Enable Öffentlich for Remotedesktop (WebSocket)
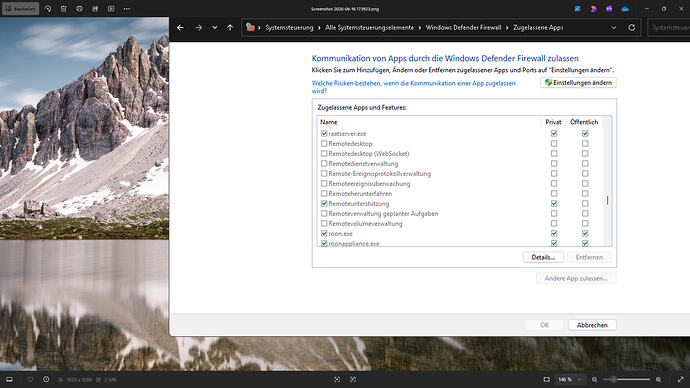This screenshot has width=690, height=388. (x=585, y=154)
